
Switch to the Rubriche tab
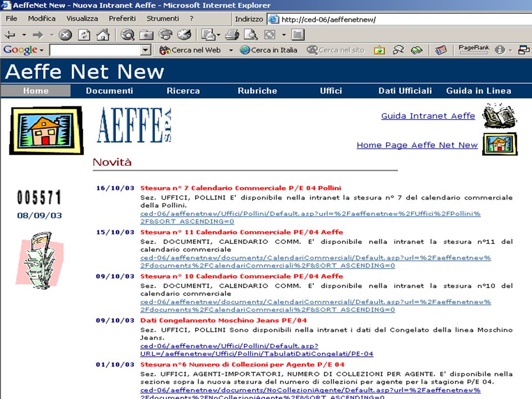pyautogui.click(x=257, y=90)
